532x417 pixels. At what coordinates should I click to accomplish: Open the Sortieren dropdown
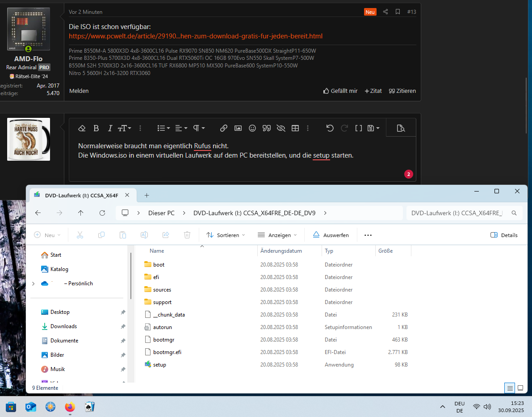coord(226,235)
